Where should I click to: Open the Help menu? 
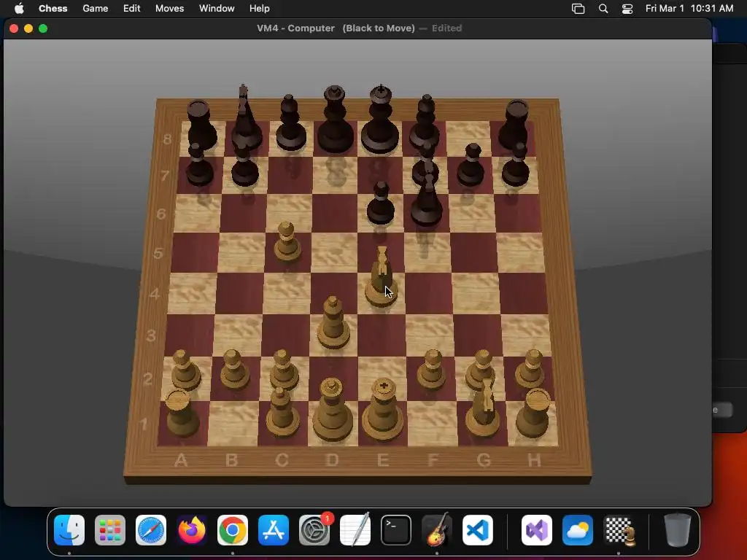[260, 9]
